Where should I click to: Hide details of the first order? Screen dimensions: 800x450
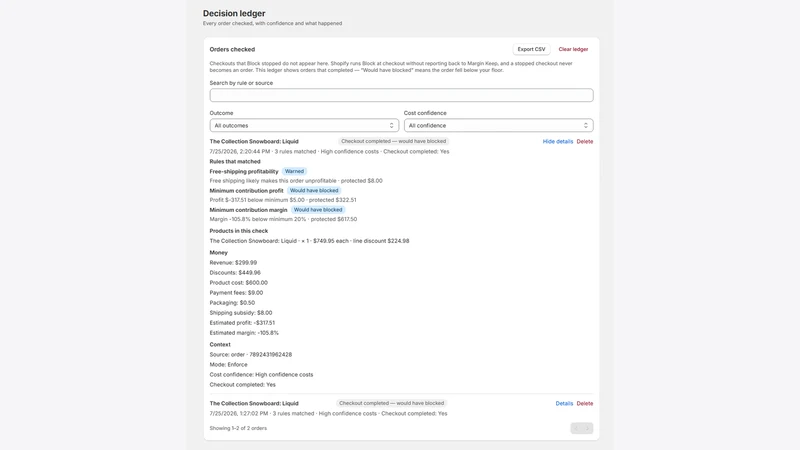tap(558, 141)
